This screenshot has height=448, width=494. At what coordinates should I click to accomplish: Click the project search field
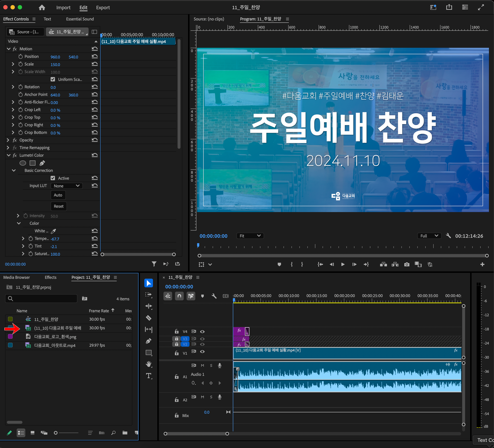click(41, 298)
